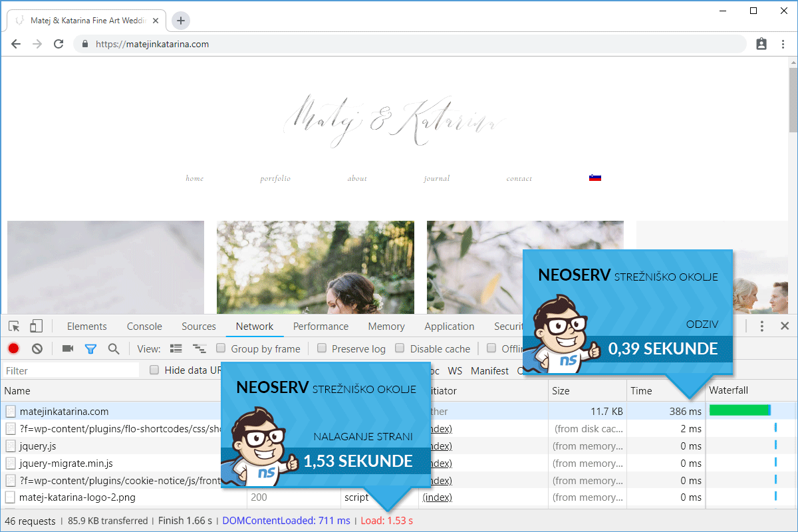Image resolution: width=798 pixels, height=532 pixels.
Task: Select the Slovenian flag language switcher
Action: pos(595,178)
